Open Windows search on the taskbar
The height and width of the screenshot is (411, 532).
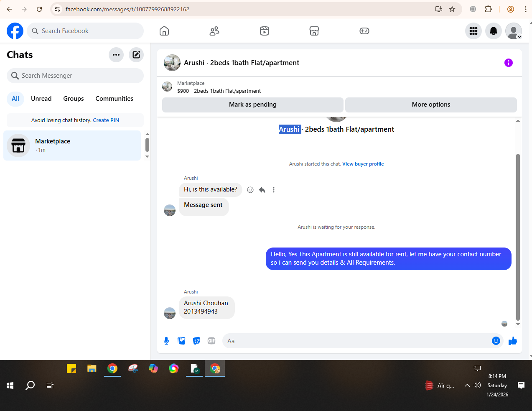point(30,385)
